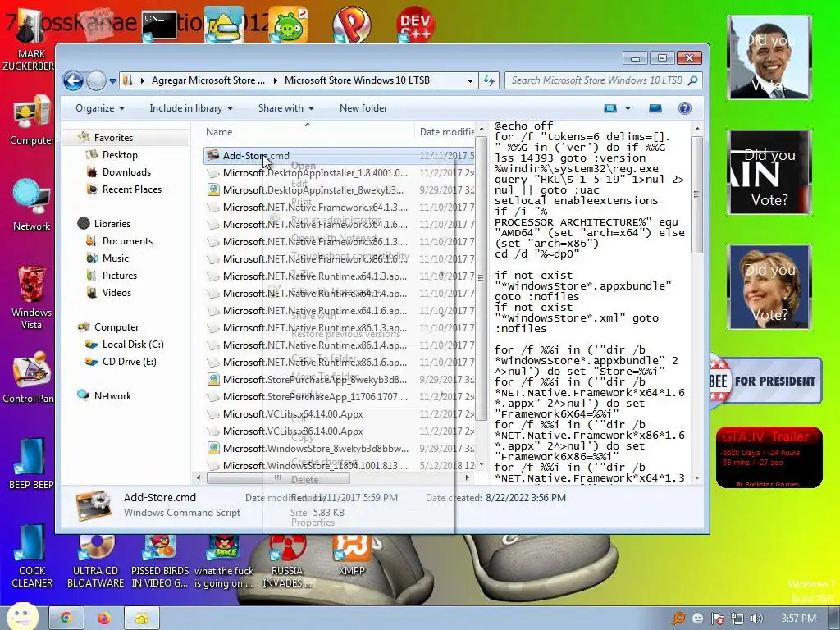Open the Music library
This screenshot has width=840, height=630.
tap(115, 258)
